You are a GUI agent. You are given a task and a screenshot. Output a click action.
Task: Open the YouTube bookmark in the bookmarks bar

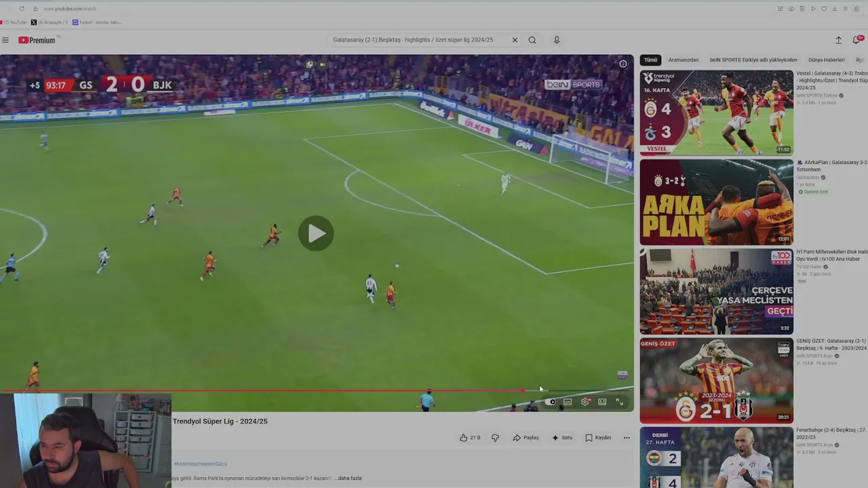(14, 22)
